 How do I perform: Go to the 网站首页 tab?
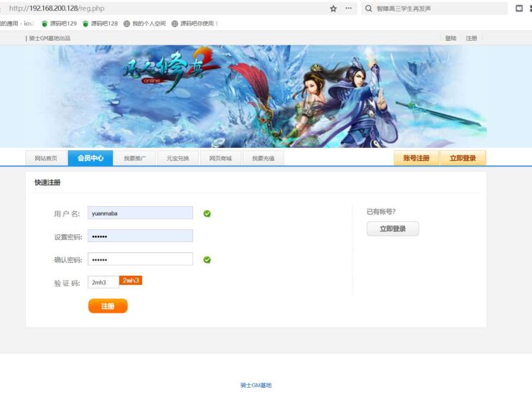coord(46,158)
